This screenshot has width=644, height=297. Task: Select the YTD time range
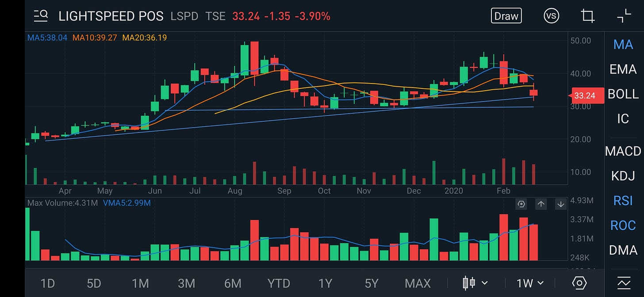[x=279, y=283]
